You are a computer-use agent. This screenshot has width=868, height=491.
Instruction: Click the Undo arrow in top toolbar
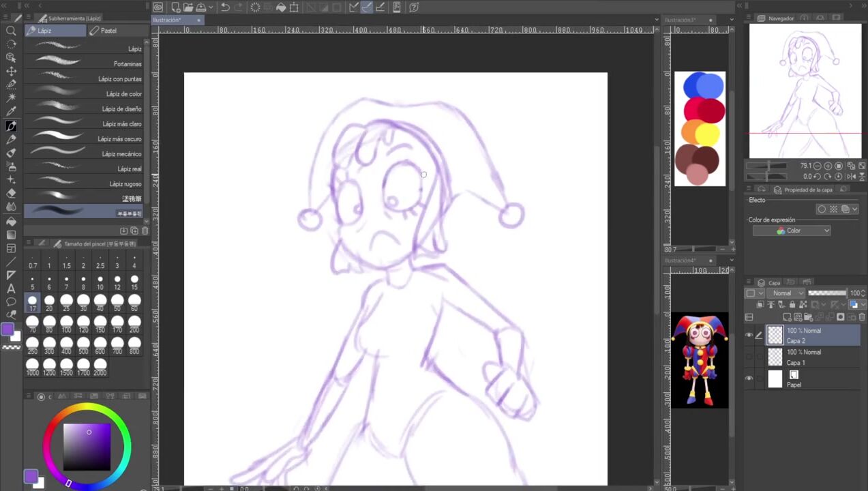click(225, 8)
